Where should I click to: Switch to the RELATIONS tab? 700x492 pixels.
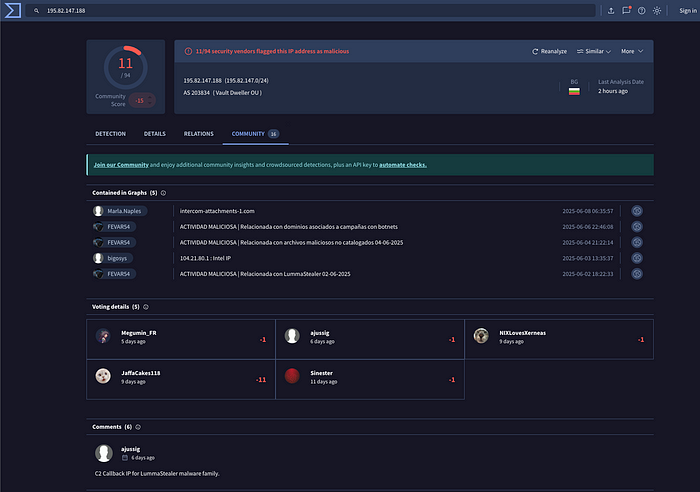199,134
